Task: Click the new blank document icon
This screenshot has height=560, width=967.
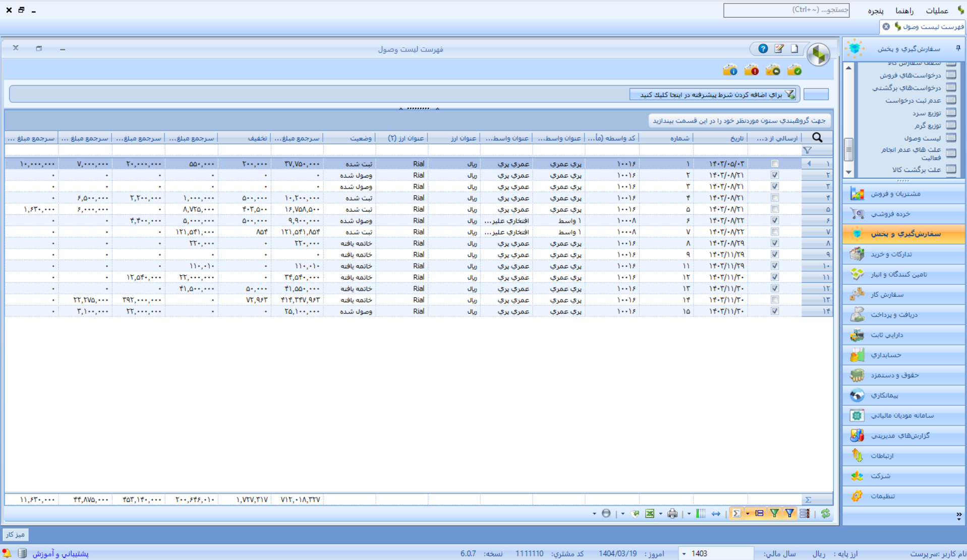Action: pyautogui.click(x=794, y=49)
